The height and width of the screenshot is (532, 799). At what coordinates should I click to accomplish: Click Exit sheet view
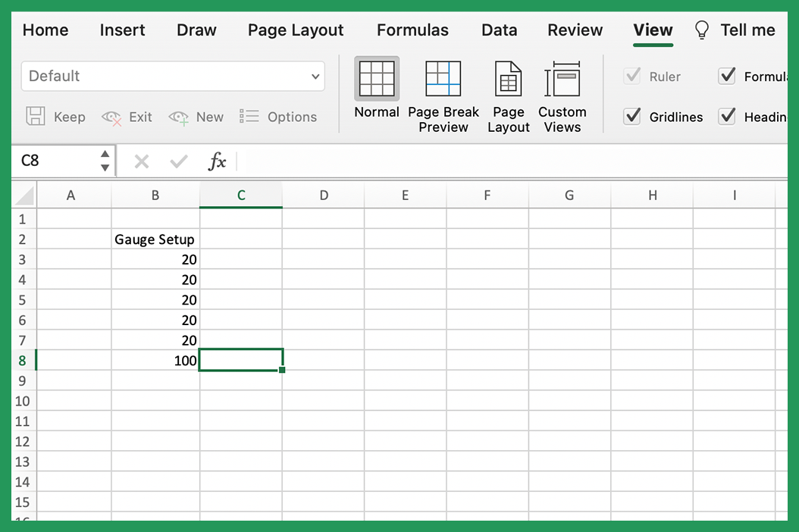coord(127,117)
